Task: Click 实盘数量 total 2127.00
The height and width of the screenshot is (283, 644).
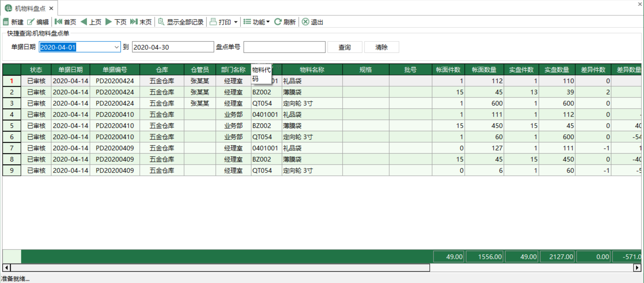Action: [557, 257]
